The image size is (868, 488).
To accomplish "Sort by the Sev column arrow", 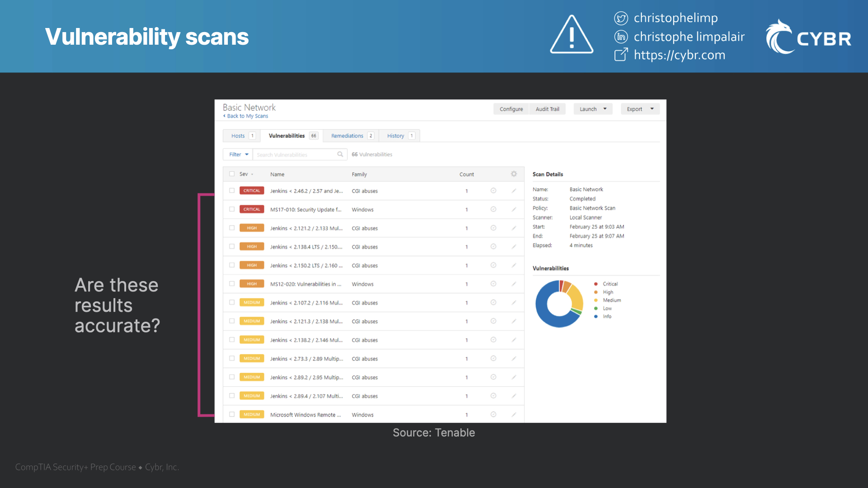I will [x=252, y=174].
